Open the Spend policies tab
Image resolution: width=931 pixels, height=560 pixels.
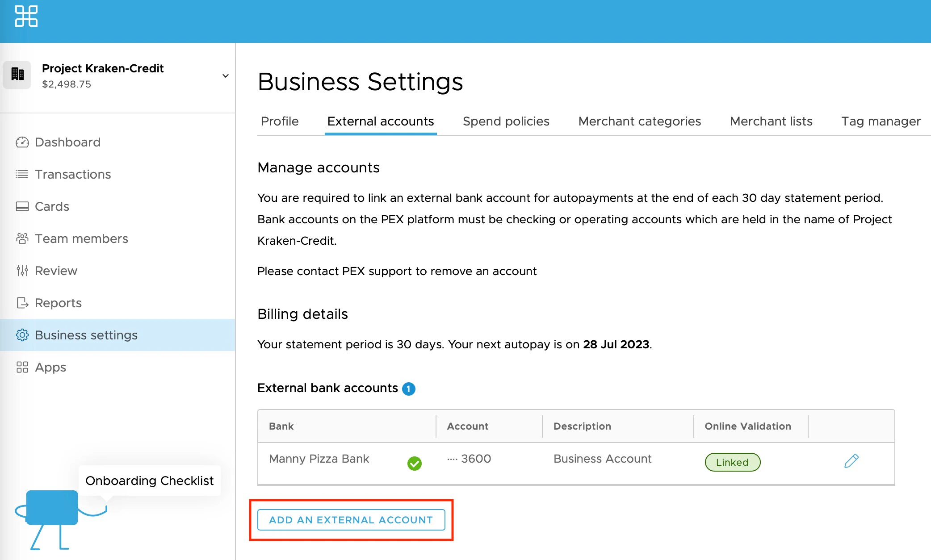[x=506, y=121]
